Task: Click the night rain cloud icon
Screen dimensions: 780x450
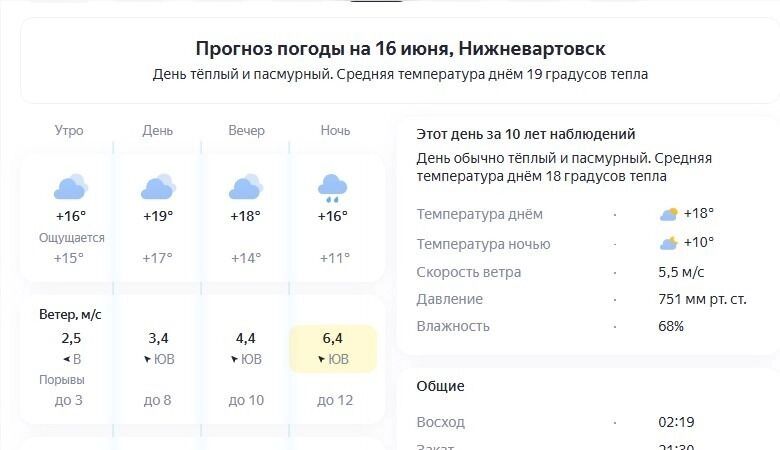Action: click(332, 187)
